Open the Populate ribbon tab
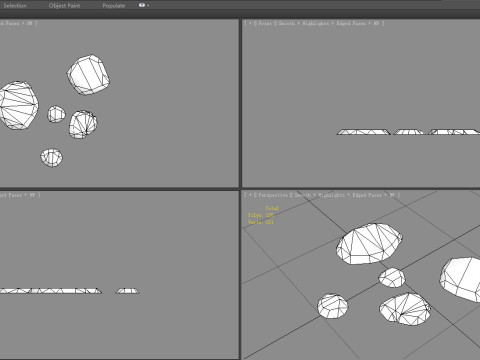 [x=114, y=6]
